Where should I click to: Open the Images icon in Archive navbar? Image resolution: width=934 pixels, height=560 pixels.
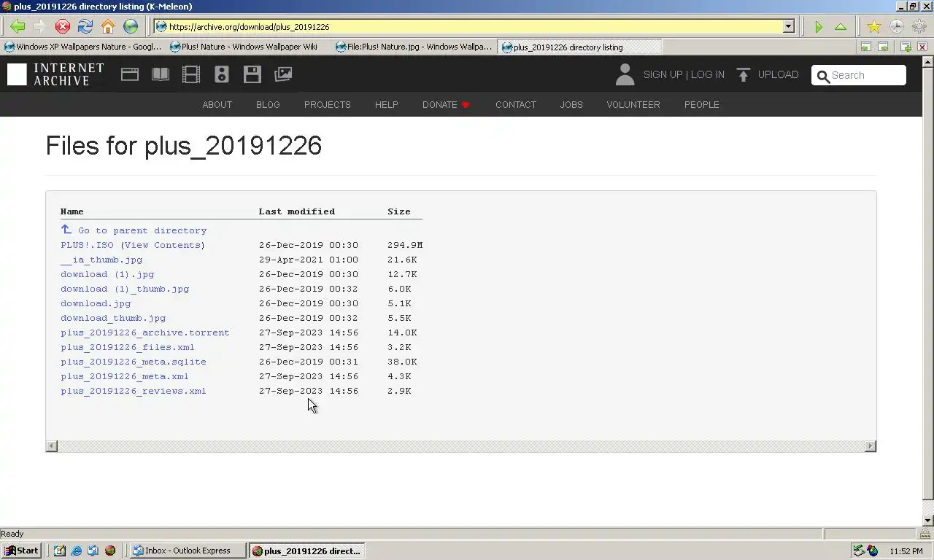point(283,74)
